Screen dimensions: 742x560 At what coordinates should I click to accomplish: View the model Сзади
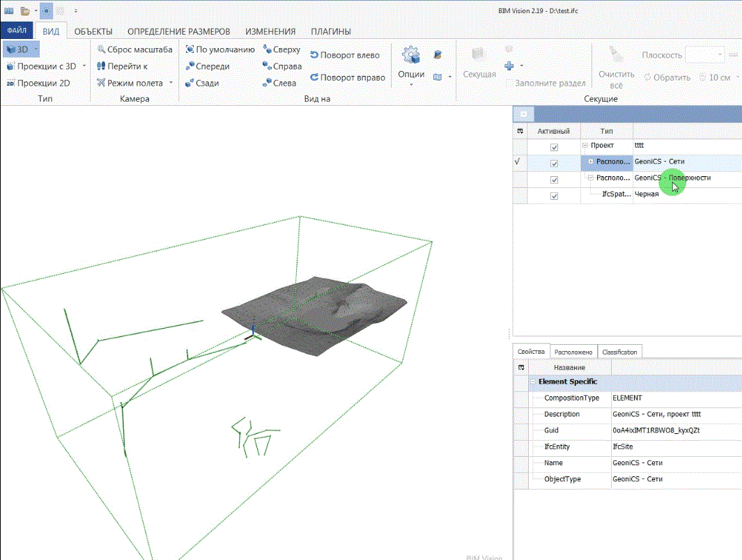coord(202,84)
